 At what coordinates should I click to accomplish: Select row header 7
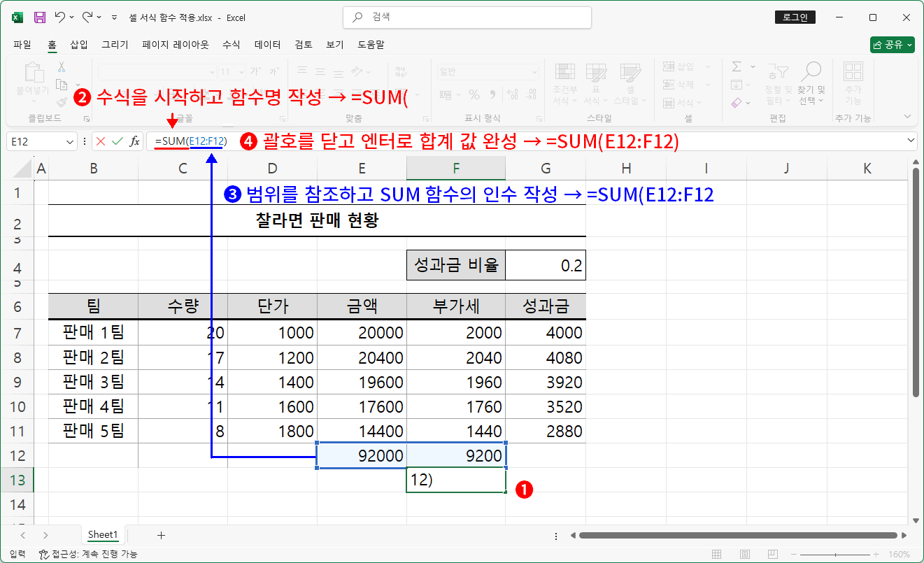19,333
